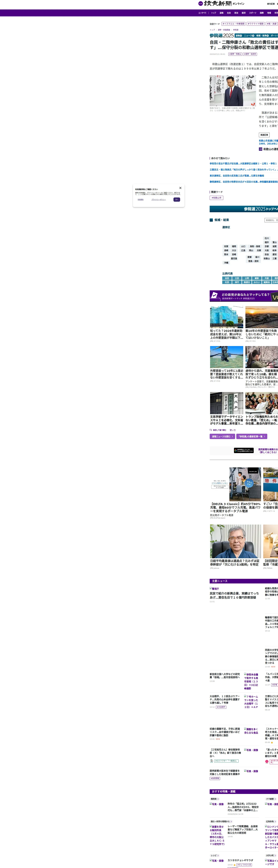The image size is (278, 868).
Task: Open the 参政党の宮出千慧氏が初当選 article link
Action: (243, 164)
